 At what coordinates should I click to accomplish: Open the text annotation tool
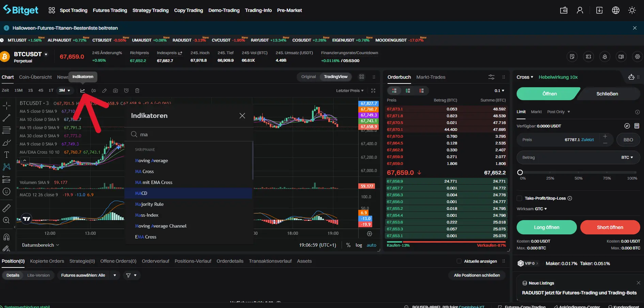pyautogui.click(x=6, y=155)
